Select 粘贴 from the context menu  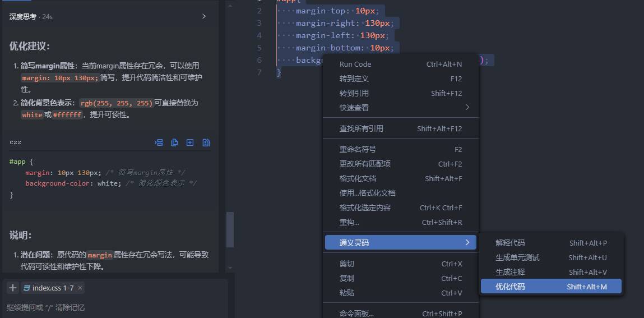click(x=400, y=293)
